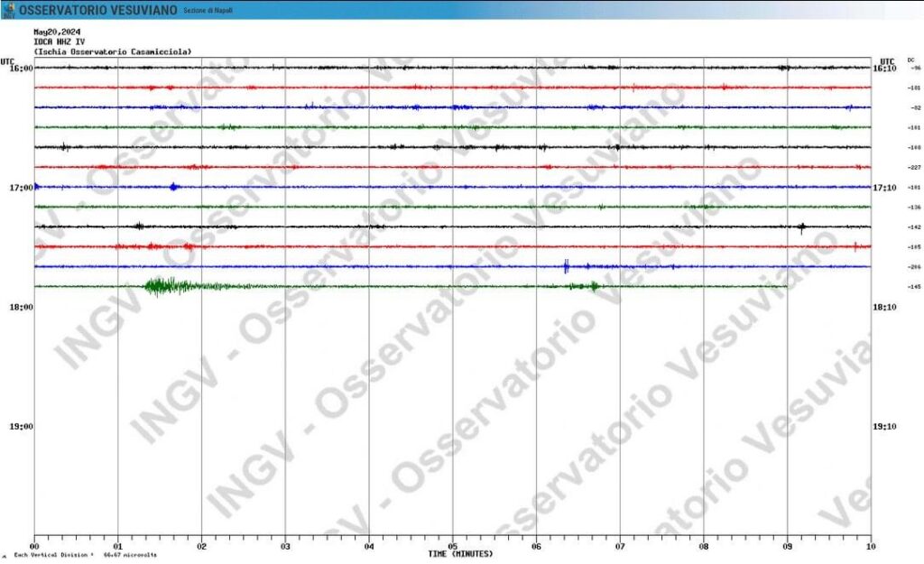Click the TIME (MINUTES) axis label
Viewport: 924px width, 564px height.
tap(460, 553)
